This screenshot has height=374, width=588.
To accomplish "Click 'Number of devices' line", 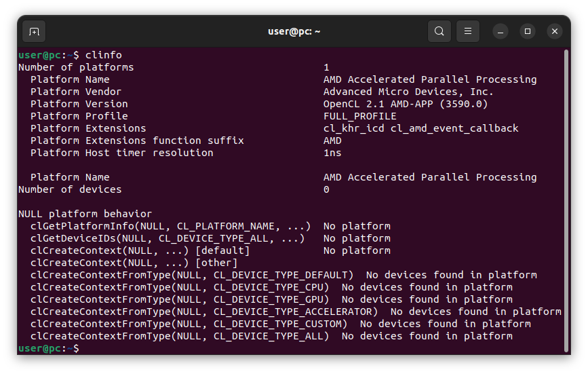I will 174,189.
